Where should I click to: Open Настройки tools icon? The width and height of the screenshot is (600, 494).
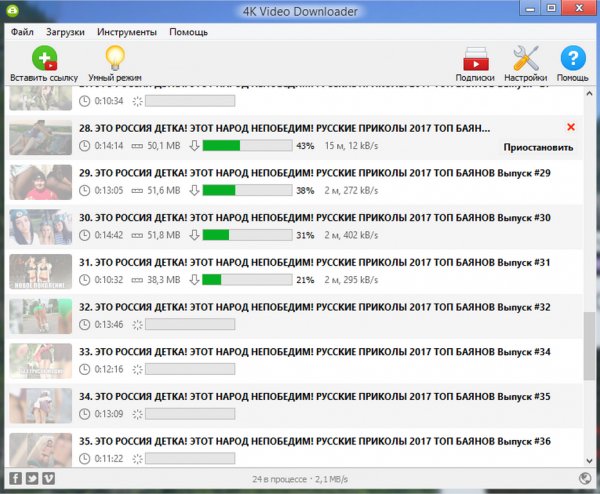point(525,58)
